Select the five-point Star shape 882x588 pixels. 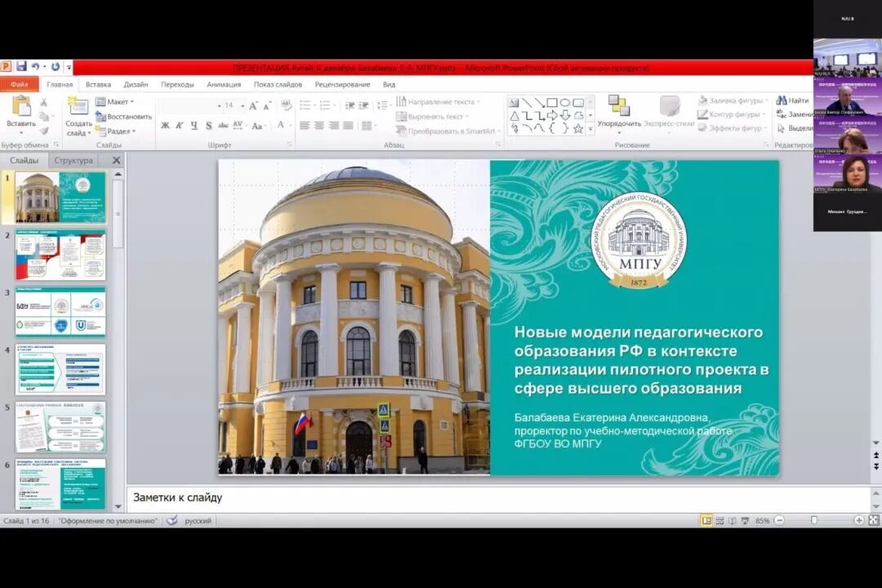click(577, 128)
